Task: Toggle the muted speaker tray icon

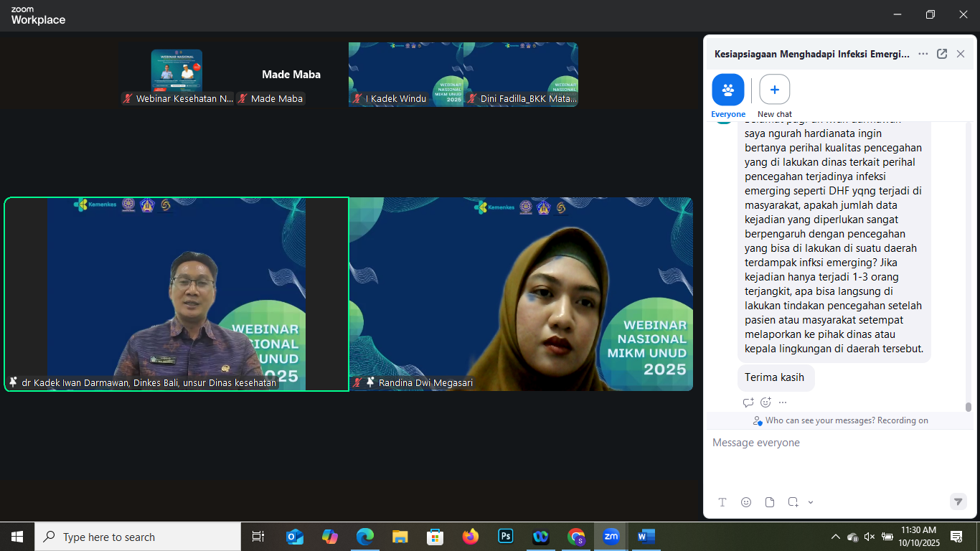Action: (870, 537)
